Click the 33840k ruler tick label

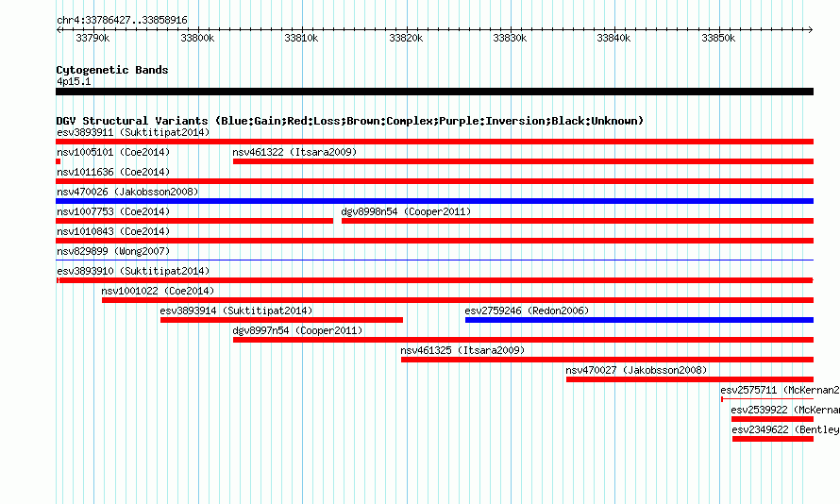[613, 38]
